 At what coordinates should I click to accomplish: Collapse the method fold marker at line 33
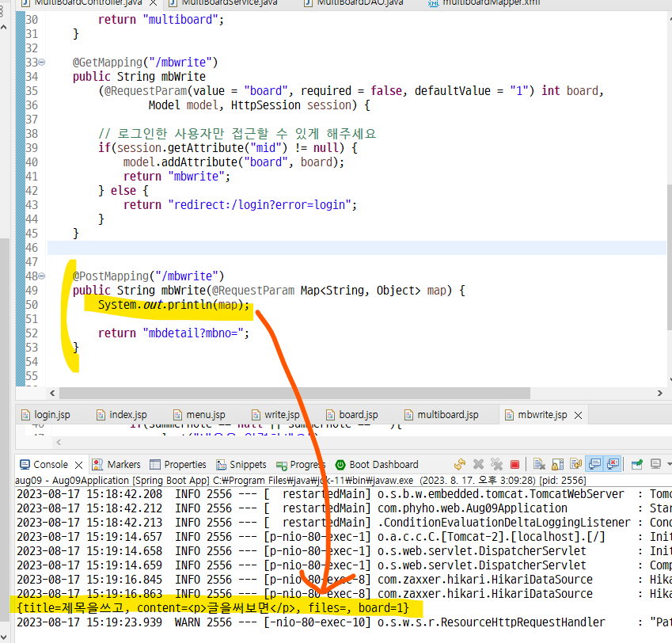(x=42, y=62)
